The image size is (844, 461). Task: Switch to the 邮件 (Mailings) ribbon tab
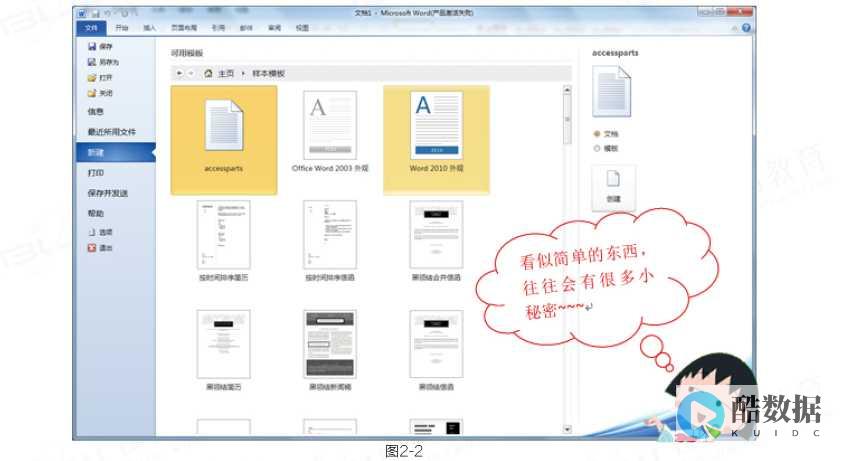(246, 27)
